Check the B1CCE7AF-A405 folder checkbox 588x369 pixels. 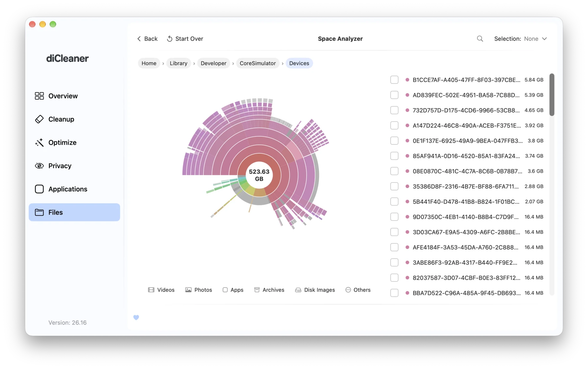394,80
